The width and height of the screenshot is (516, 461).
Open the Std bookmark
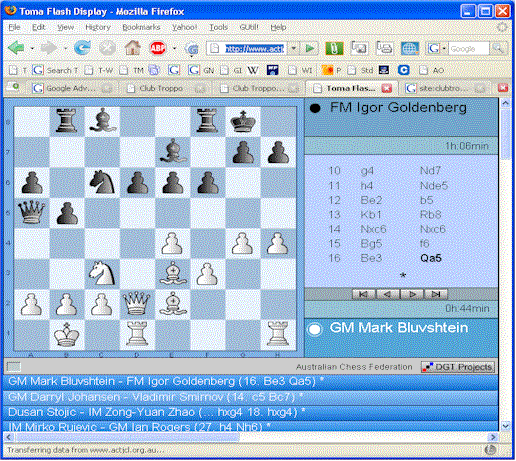(360, 70)
